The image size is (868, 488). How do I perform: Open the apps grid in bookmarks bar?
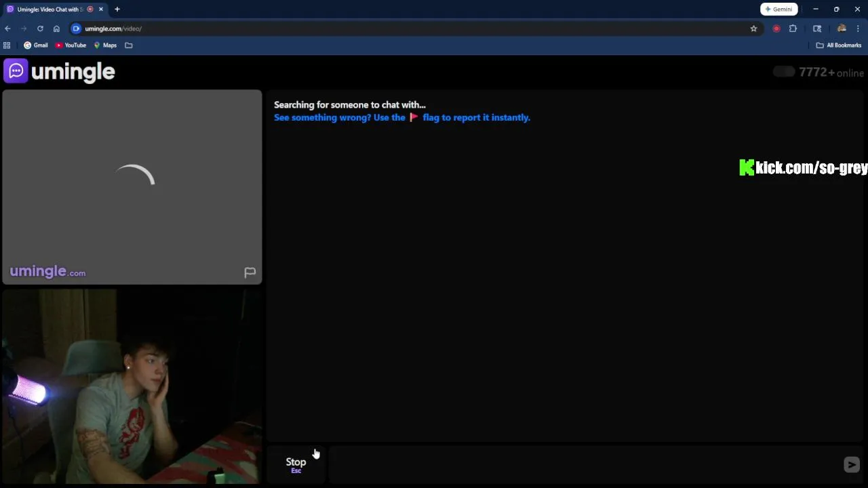pos(7,45)
